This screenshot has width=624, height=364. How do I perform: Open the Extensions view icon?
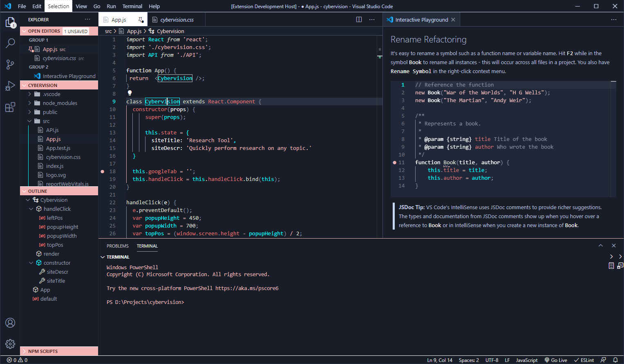pos(10,107)
